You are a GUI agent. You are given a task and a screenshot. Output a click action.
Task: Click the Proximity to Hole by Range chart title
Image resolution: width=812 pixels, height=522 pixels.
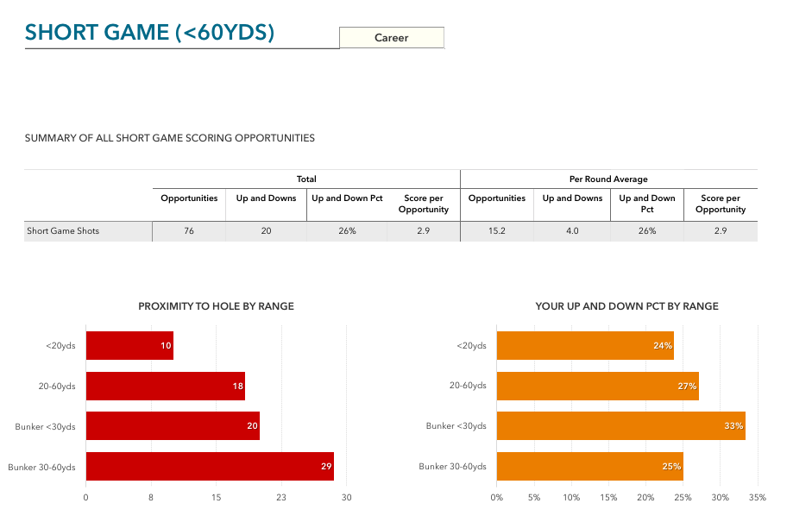(216, 306)
